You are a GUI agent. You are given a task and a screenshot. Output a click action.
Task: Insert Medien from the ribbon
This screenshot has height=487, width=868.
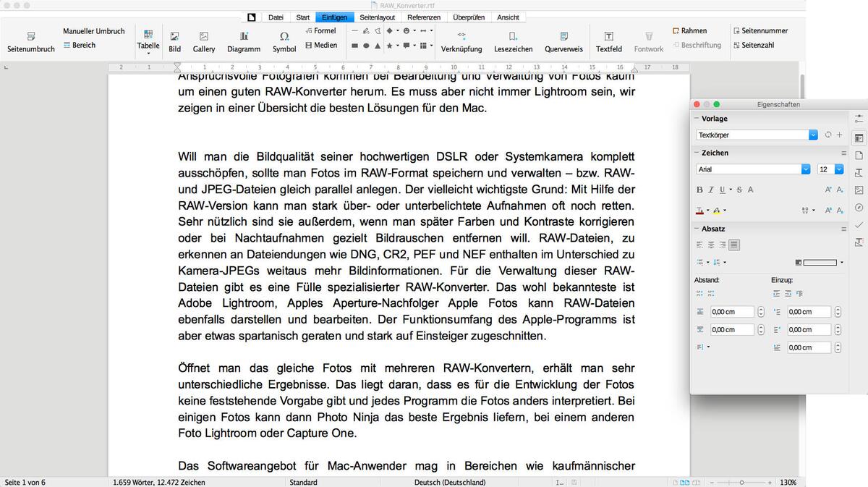click(x=320, y=44)
